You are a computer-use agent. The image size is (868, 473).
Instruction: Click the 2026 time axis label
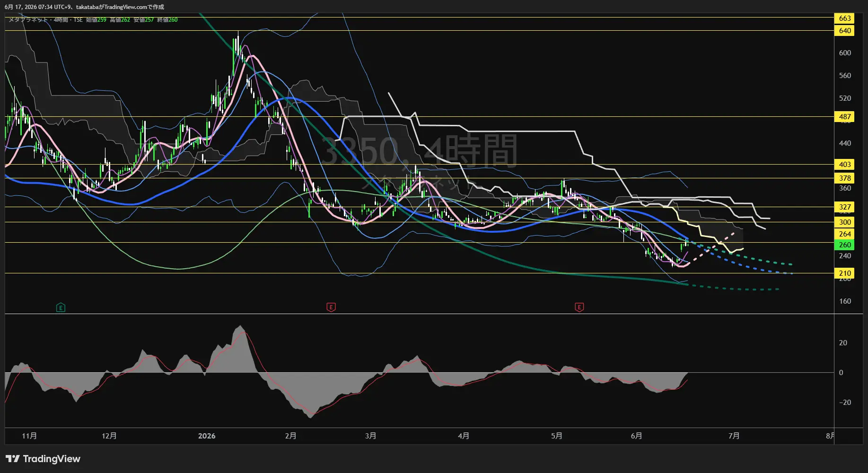coord(207,436)
